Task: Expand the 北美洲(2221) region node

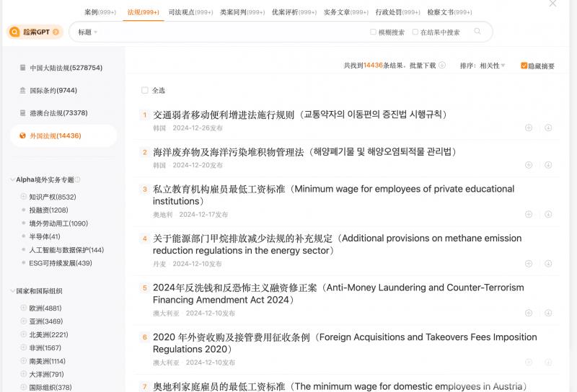Action: click(24, 334)
